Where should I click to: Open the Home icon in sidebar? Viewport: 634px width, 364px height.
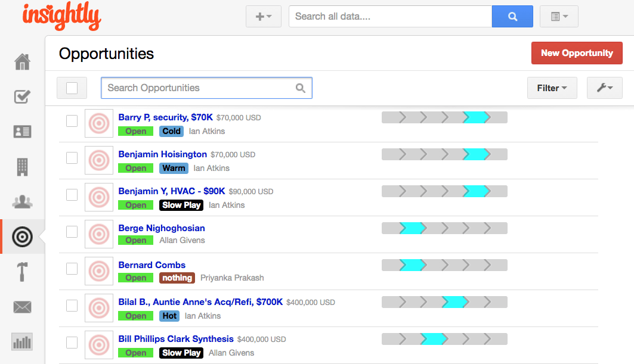coord(22,62)
